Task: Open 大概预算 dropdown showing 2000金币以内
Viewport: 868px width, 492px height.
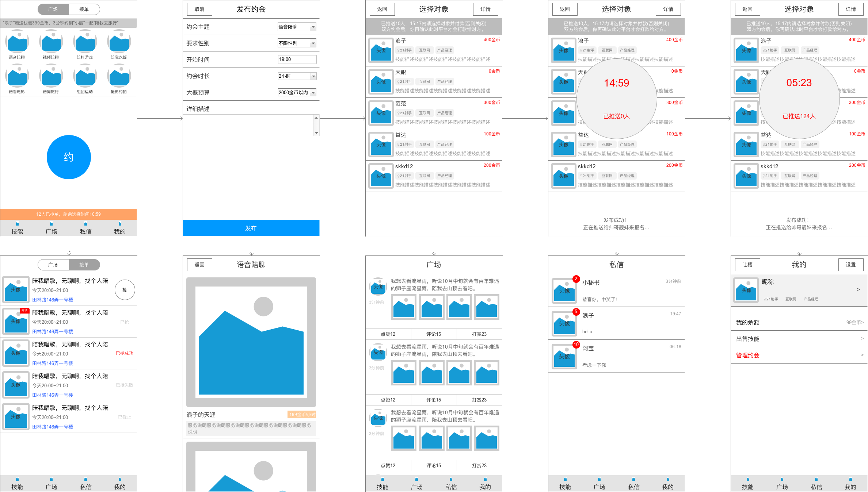Action: 297,92
